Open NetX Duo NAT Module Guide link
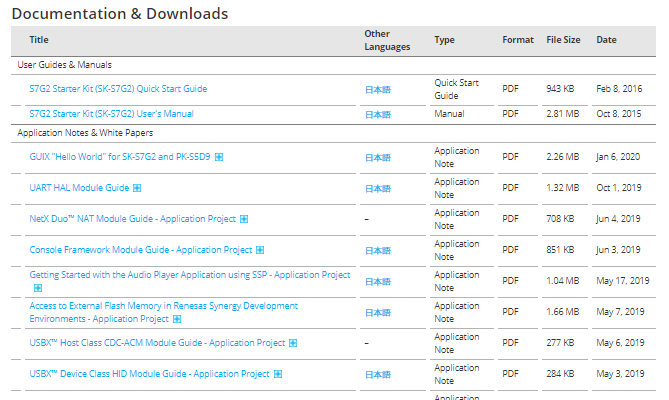The height and width of the screenshot is (400, 669). [x=133, y=219]
